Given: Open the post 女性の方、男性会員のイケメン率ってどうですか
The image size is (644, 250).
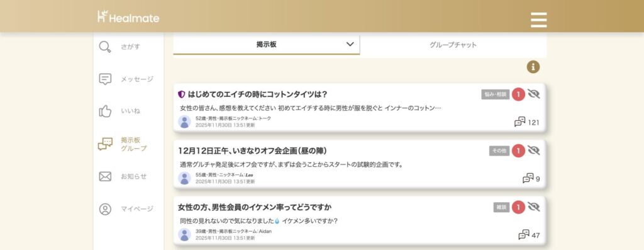Looking at the screenshot, I should point(255,207).
